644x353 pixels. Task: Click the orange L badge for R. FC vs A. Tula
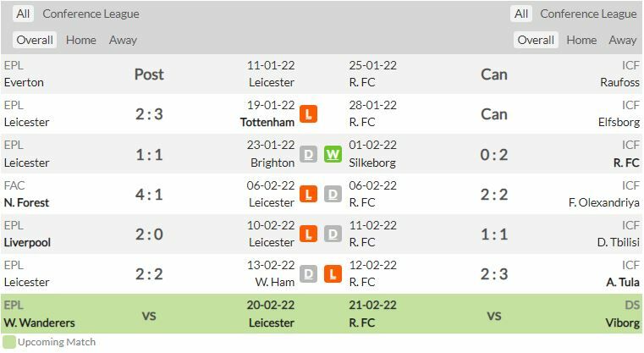[x=333, y=274]
